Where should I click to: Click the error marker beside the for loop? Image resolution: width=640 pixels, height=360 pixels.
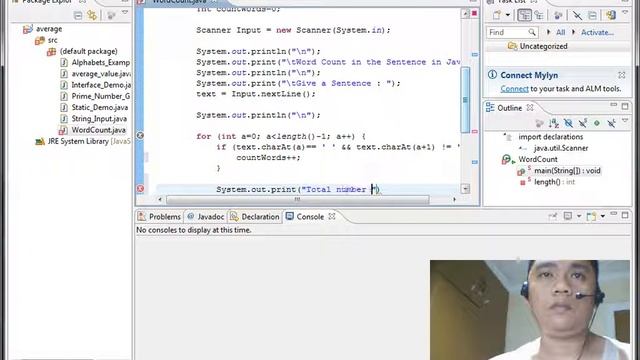pyautogui.click(x=140, y=136)
